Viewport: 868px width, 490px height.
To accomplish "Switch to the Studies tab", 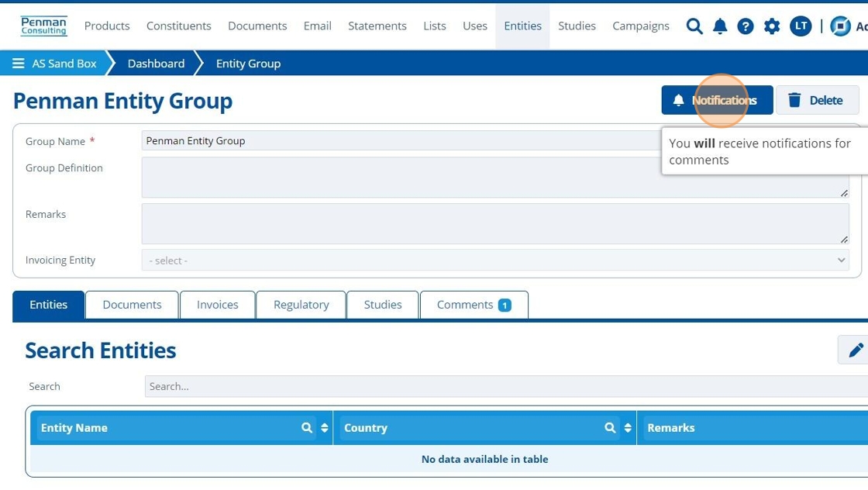I will (x=383, y=305).
